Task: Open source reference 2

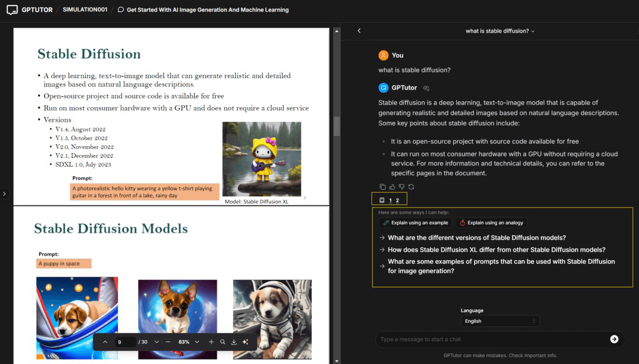Action: (x=397, y=200)
